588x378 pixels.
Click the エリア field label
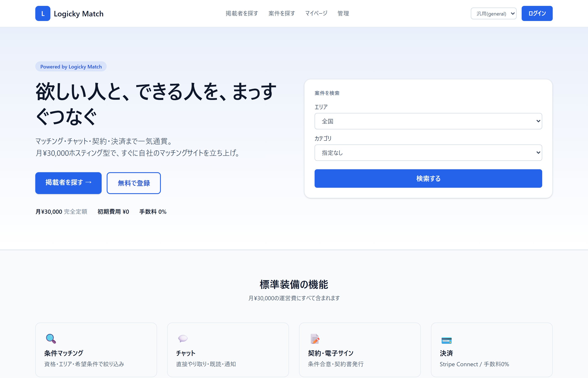click(321, 107)
